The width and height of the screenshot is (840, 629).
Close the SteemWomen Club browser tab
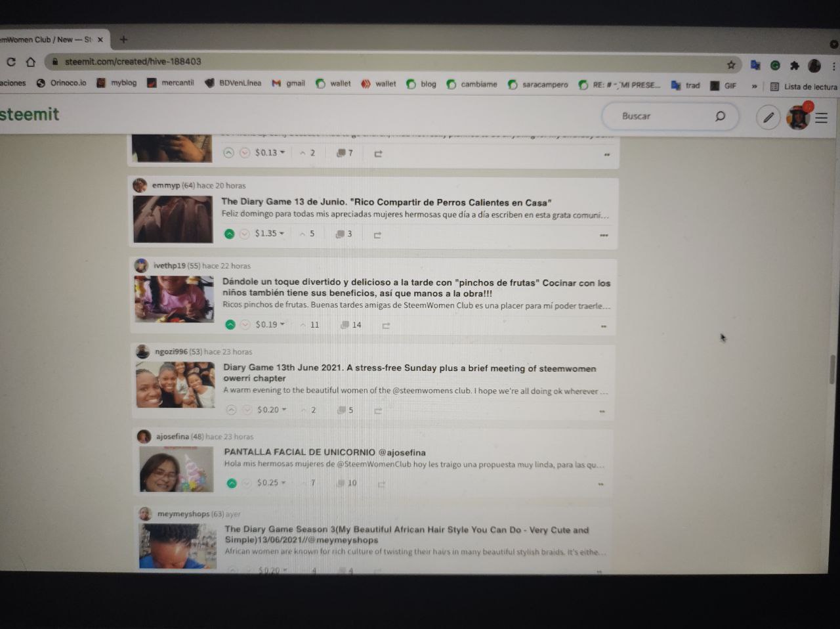100,39
